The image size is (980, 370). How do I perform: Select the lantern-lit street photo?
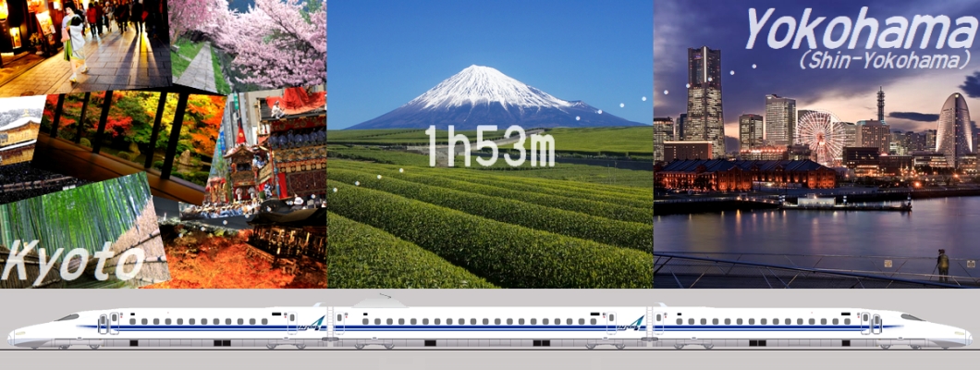[83, 42]
